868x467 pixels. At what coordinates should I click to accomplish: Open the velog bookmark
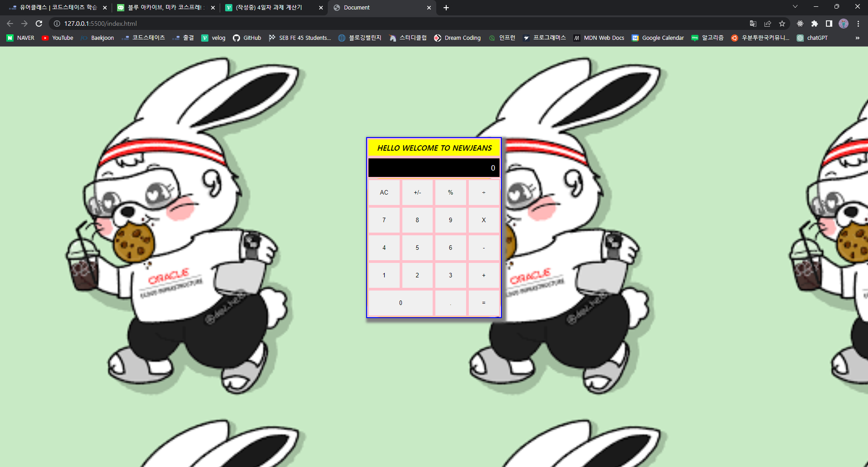tap(213, 38)
